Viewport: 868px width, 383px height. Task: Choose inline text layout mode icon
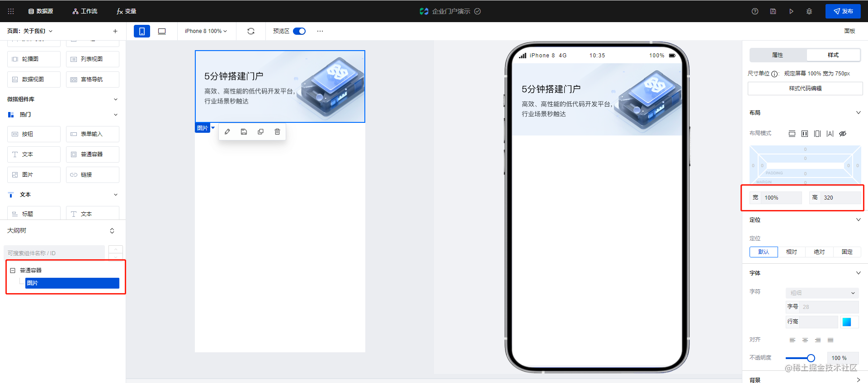click(830, 134)
